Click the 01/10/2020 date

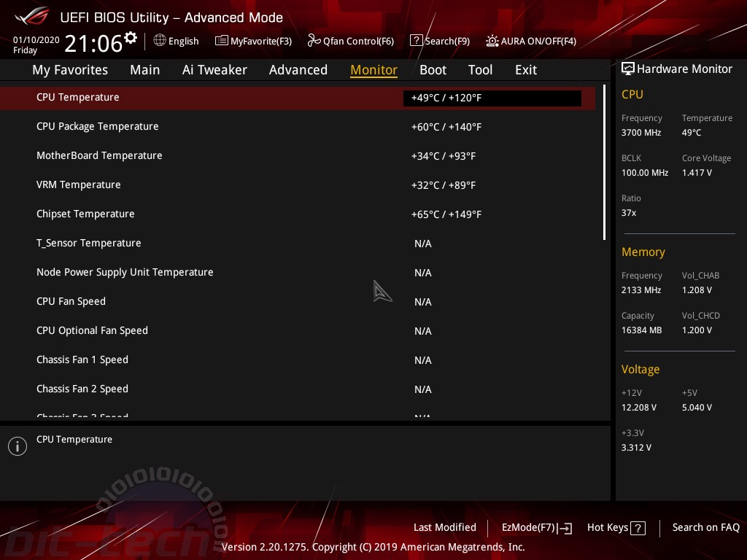point(36,40)
